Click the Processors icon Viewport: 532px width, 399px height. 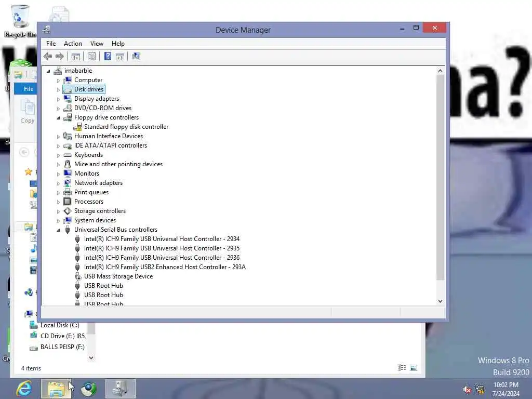point(68,202)
